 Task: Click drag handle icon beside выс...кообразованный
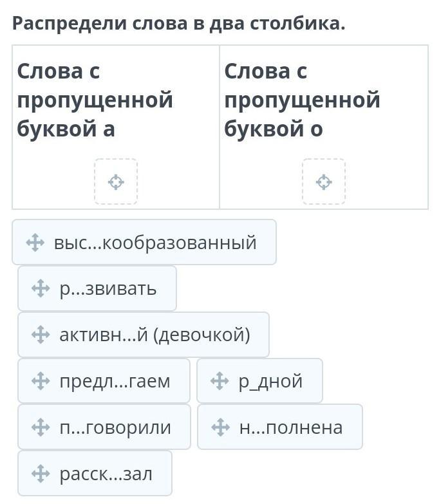pyautogui.click(x=35, y=243)
